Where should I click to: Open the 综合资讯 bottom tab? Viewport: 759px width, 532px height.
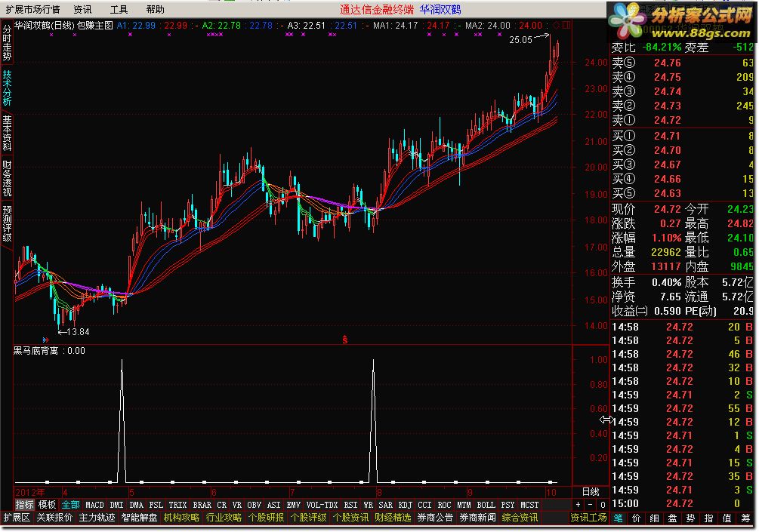pyautogui.click(x=520, y=518)
